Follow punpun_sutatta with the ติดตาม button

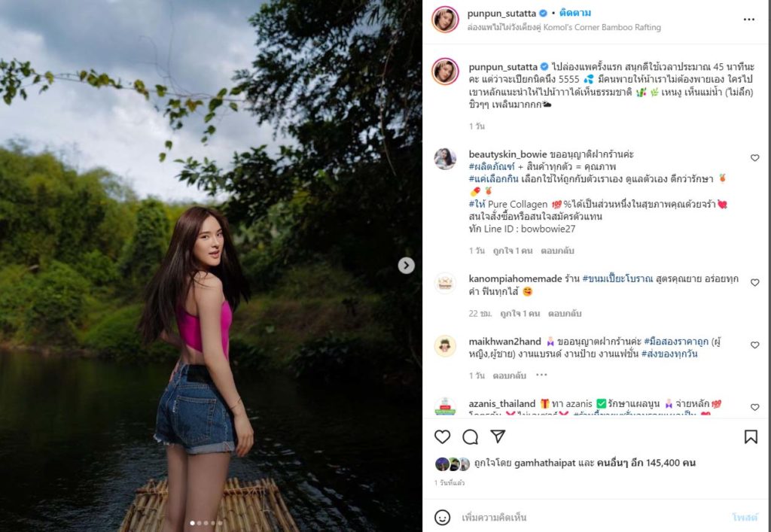tap(575, 14)
